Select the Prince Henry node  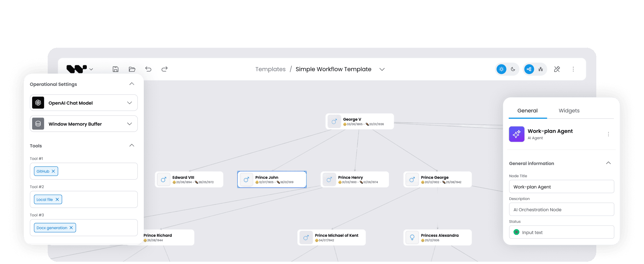355,179
